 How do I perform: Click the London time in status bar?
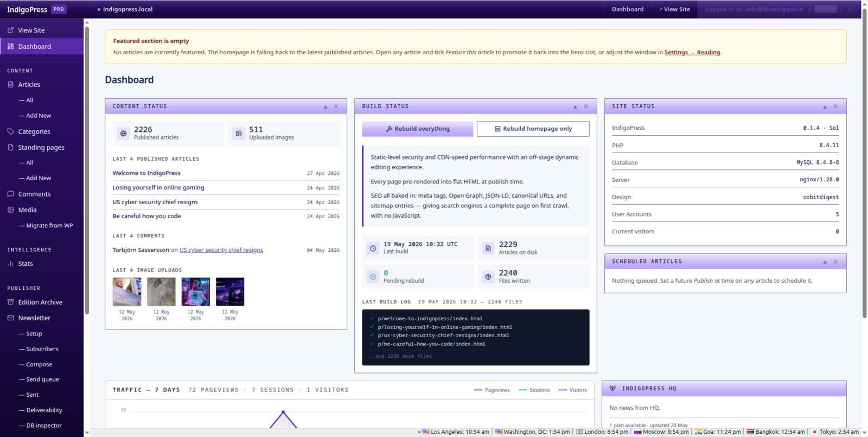coord(602,432)
